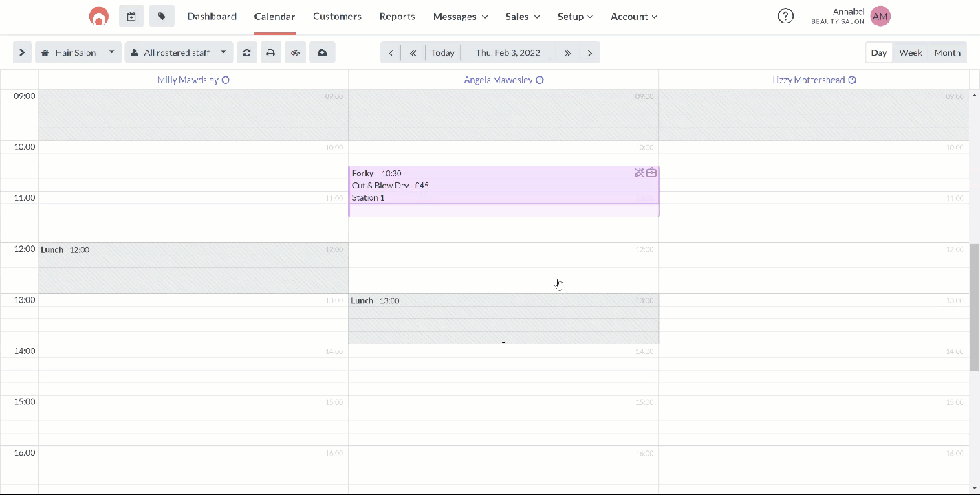980x495 pixels.
Task: Open the All rostered staff dropdown
Action: (179, 52)
